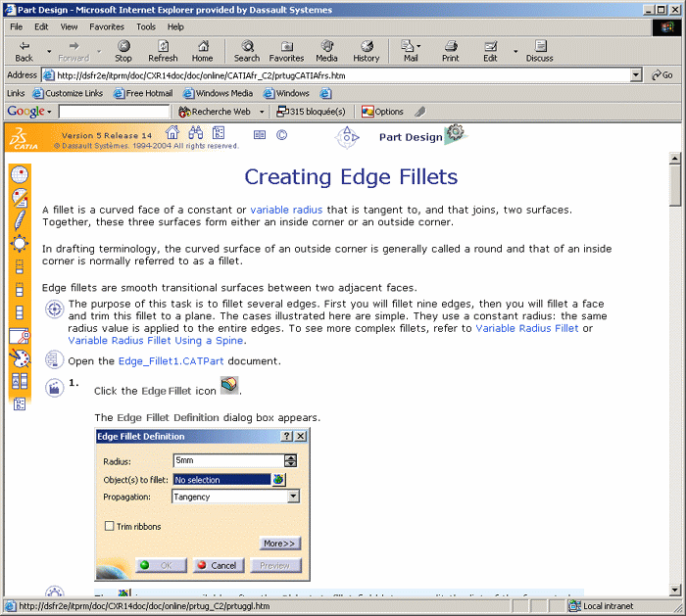Open the Edge_Fillet1.CATPart document link
The image size is (686, 616).
(x=171, y=361)
